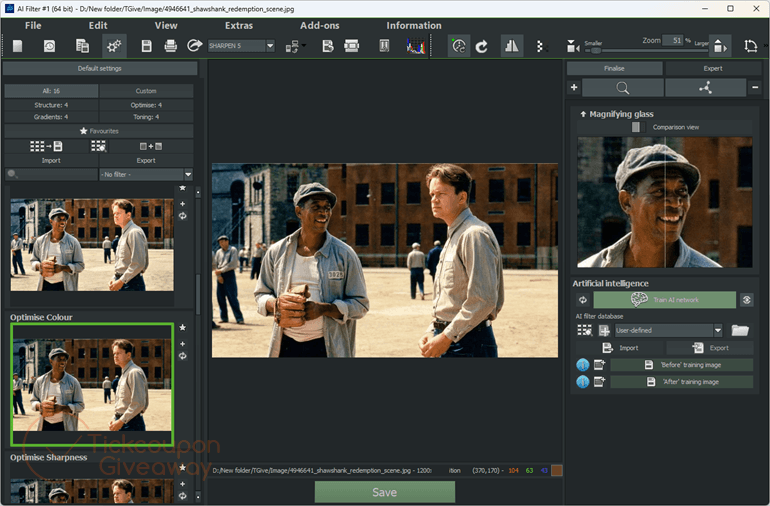Open the No filter dropdown
The height and width of the screenshot is (506, 770).
[x=188, y=174]
